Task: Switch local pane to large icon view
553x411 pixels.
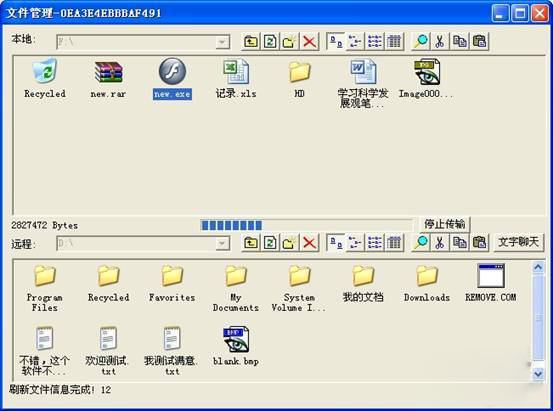Action: point(336,42)
